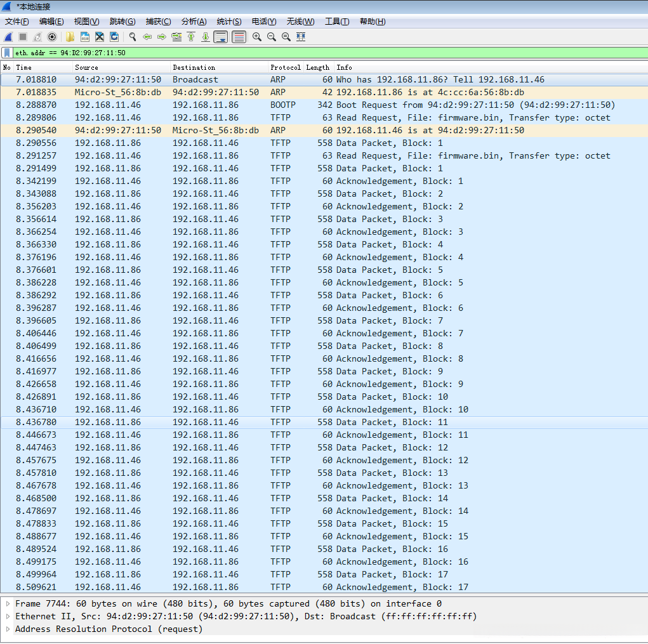Select the first Read Request at 8.289806
Screen dimensions: 648x644
tap(324, 118)
